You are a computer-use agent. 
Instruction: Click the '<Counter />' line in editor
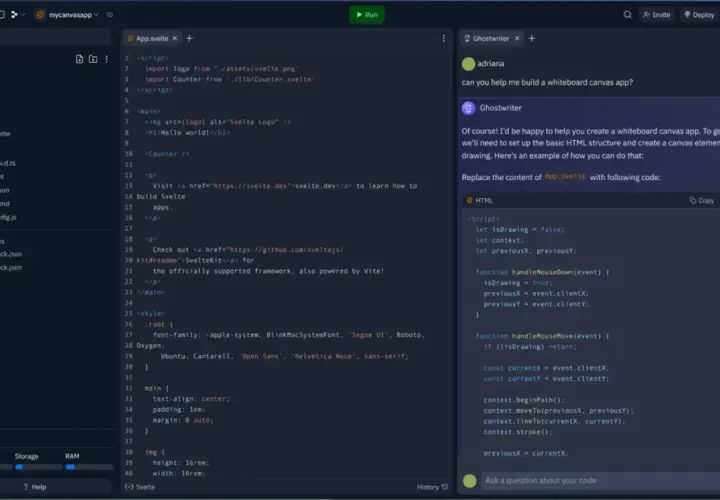167,154
